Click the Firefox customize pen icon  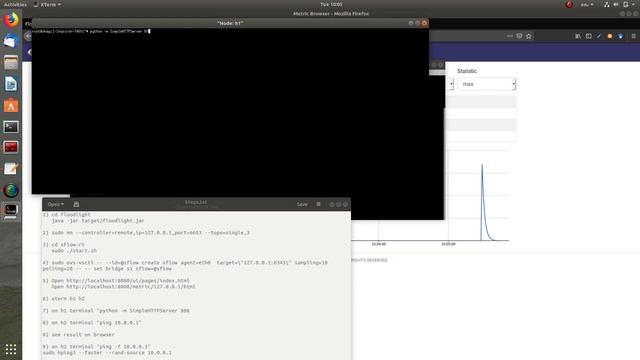pos(599,36)
